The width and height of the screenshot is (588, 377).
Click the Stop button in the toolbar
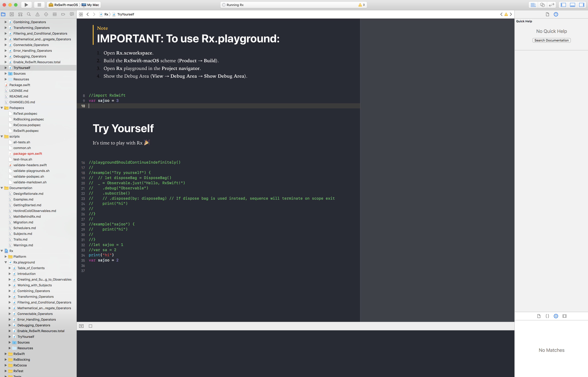tap(39, 5)
